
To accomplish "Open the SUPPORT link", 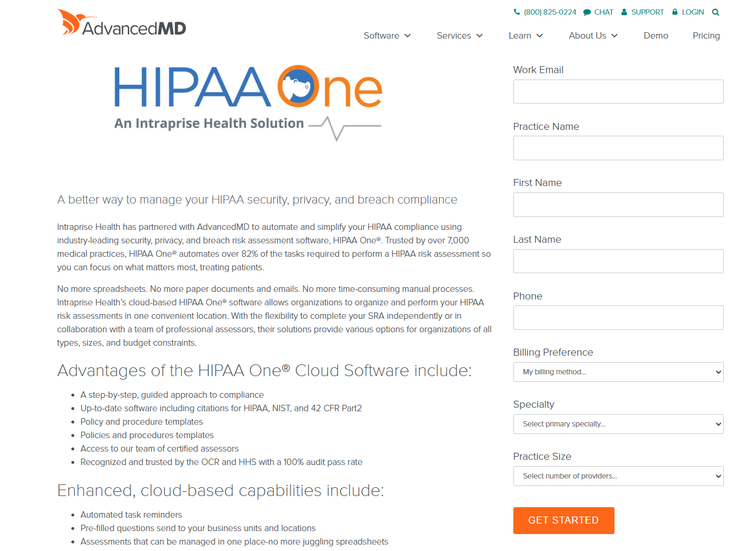I will 648,12.
